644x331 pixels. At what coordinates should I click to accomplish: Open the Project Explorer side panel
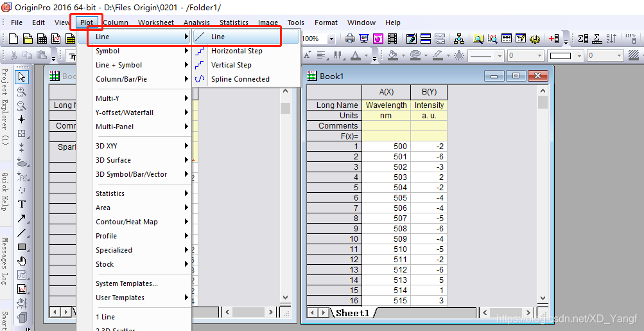5,107
